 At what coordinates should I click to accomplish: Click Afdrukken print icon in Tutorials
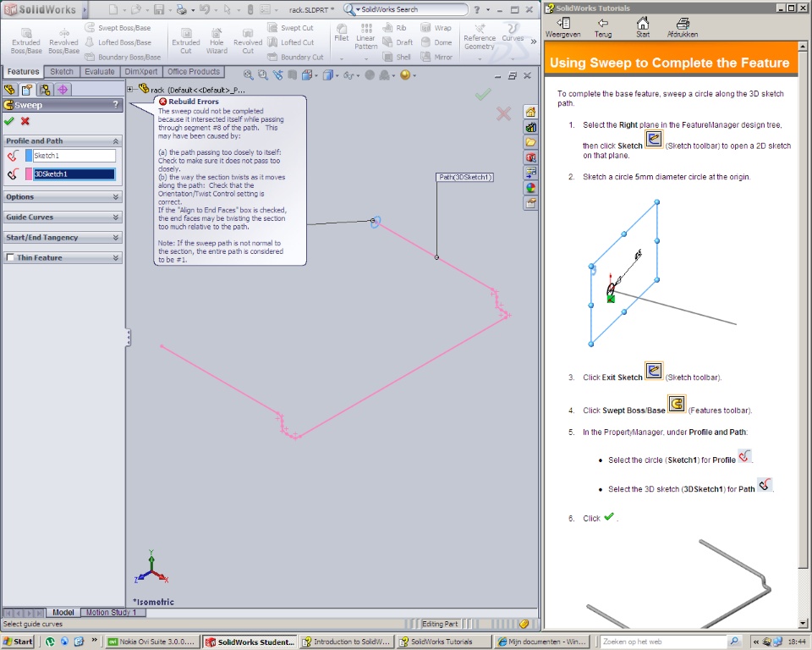pos(683,27)
